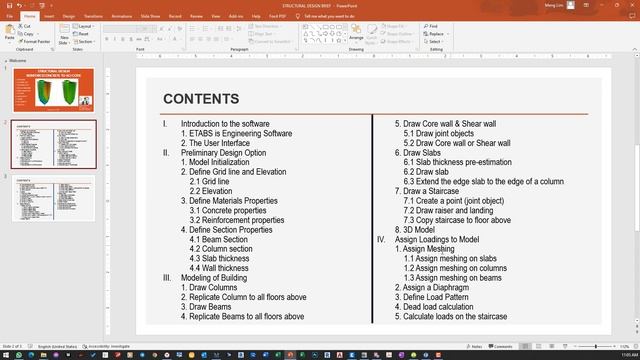Open the Select dropdown in Editing
Viewport: 640px width, 360px height.
click(433, 42)
